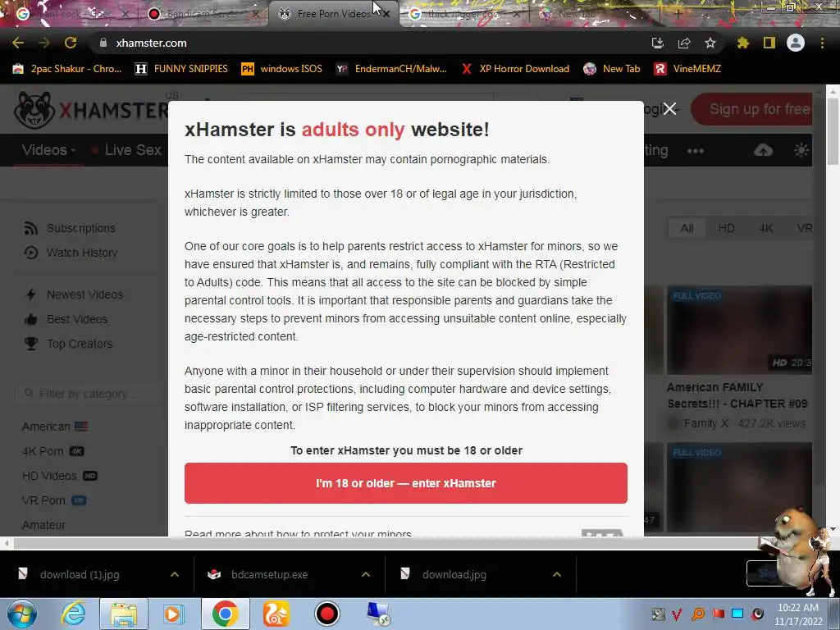Click the taskbar clock showing 10:22 AM
The height and width of the screenshot is (630, 840).
coord(797,614)
